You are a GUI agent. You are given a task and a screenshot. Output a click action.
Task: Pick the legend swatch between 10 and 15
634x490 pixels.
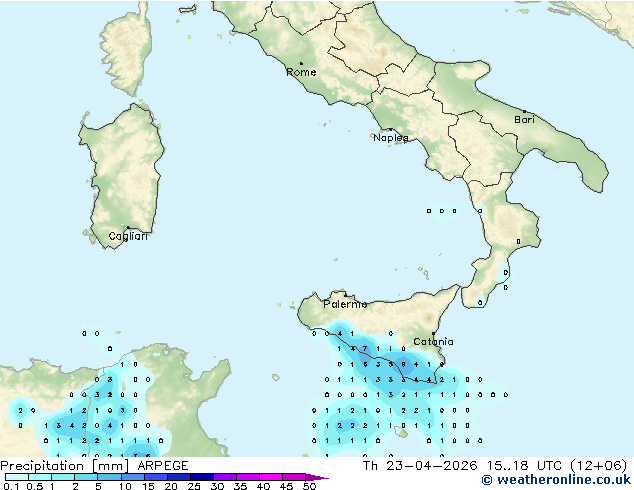tap(133, 477)
